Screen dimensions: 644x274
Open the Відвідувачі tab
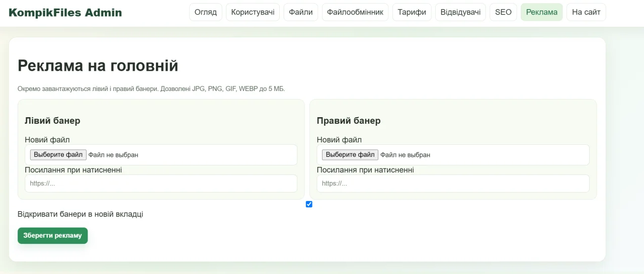(x=460, y=12)
